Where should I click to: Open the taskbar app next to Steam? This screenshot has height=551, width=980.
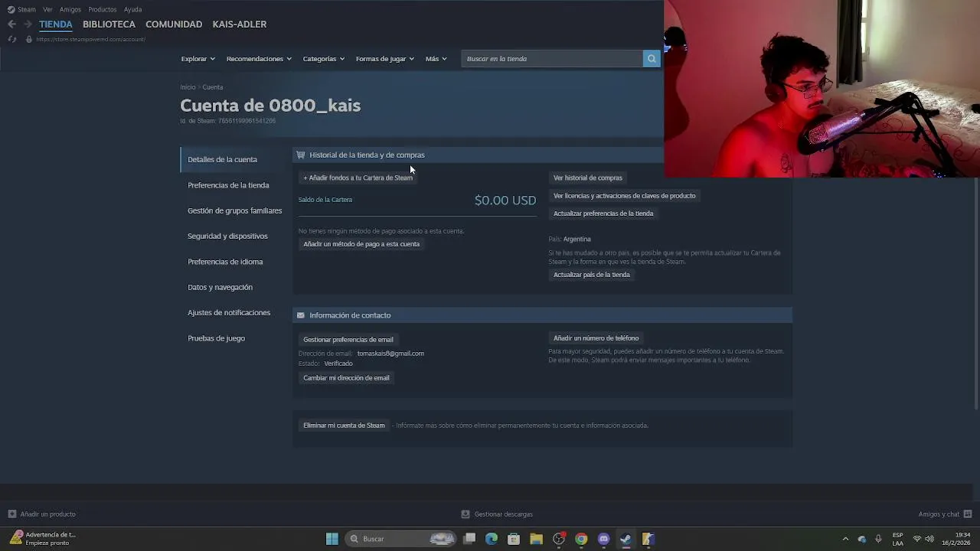click(x=648, y=539)
